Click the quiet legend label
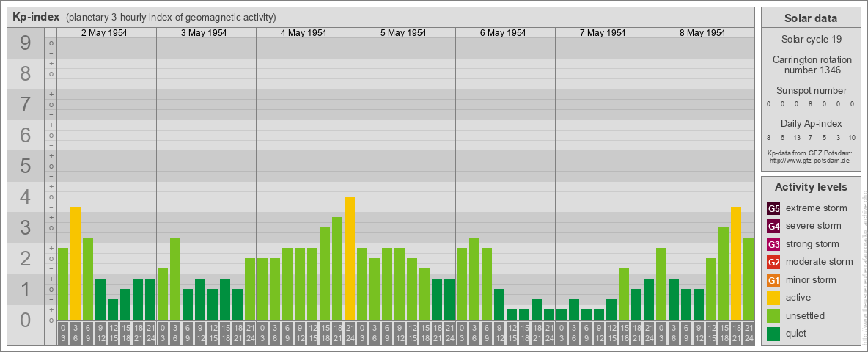The image size is (868, 352). coord(796,334)
